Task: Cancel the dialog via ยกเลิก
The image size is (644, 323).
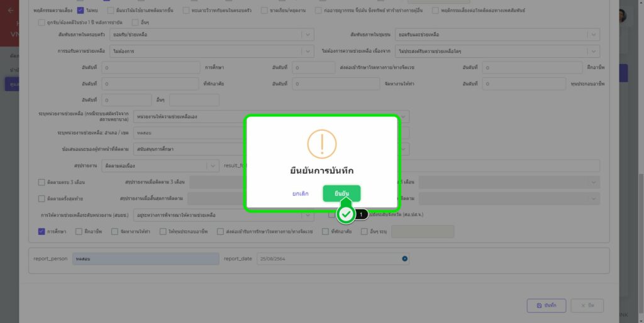Action: 300,194
